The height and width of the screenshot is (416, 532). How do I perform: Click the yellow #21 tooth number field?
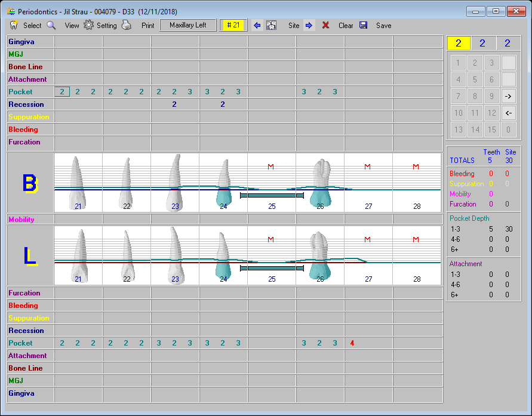point(233,25)
